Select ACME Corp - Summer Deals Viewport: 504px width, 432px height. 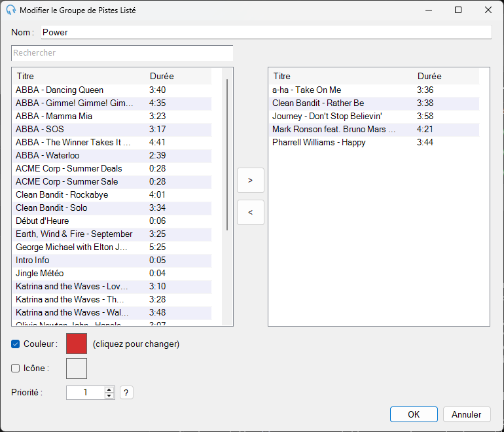112,169
